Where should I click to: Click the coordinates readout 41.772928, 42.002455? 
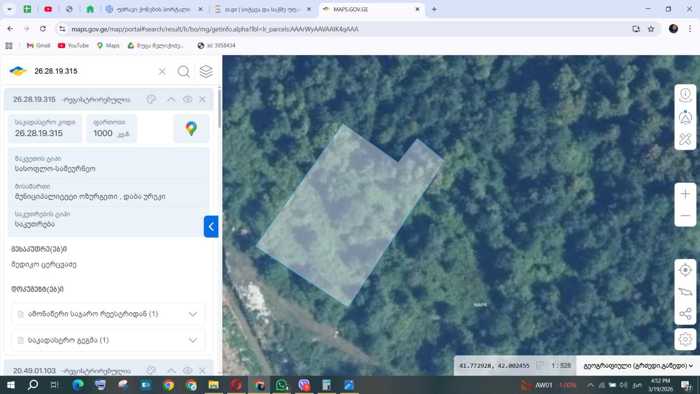point(494,365)
